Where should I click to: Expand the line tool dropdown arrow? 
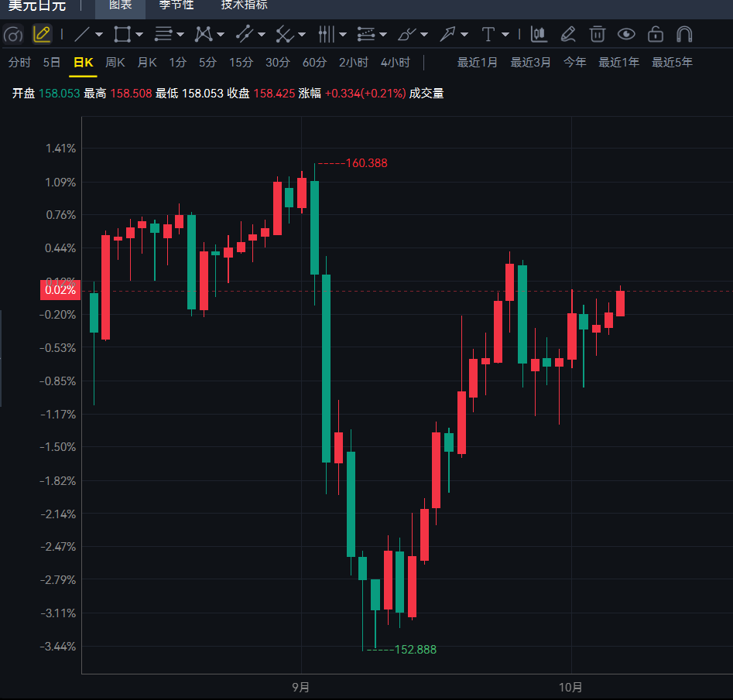coord(99,35)
